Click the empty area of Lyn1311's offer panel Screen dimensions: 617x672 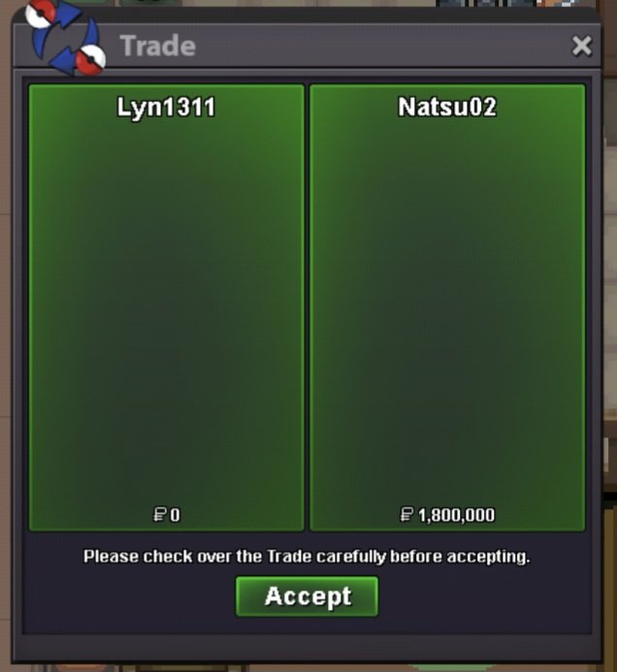pos(166,308)
